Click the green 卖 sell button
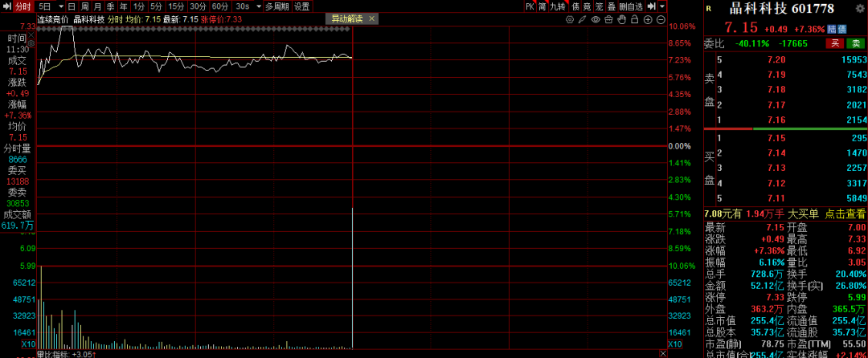Viewport: 868px width, 358px height. (x=857, y=43)
